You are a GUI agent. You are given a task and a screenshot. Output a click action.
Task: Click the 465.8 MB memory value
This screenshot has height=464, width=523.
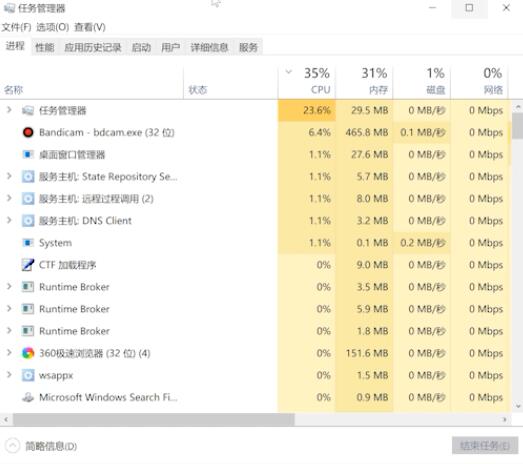pos(367,132)
